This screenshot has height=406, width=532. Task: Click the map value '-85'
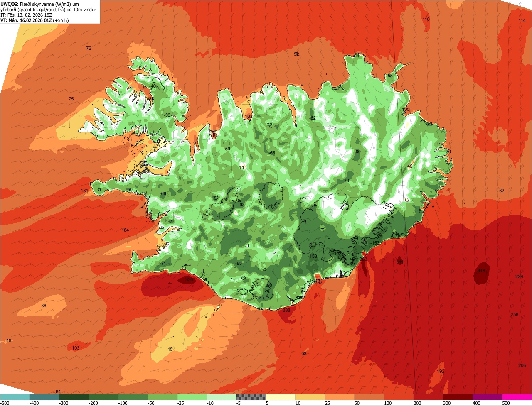pyautogui.click(x=239, y=263)
